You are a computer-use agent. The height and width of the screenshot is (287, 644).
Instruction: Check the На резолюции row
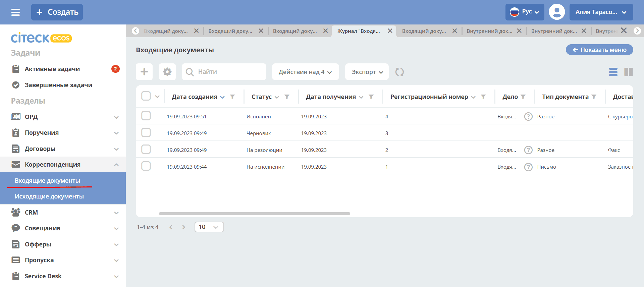[x=146, y=149]
